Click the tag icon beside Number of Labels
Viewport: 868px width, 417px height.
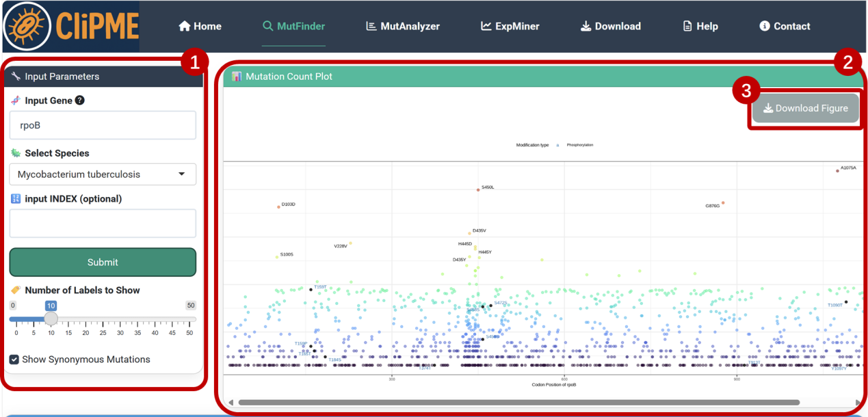16,290
